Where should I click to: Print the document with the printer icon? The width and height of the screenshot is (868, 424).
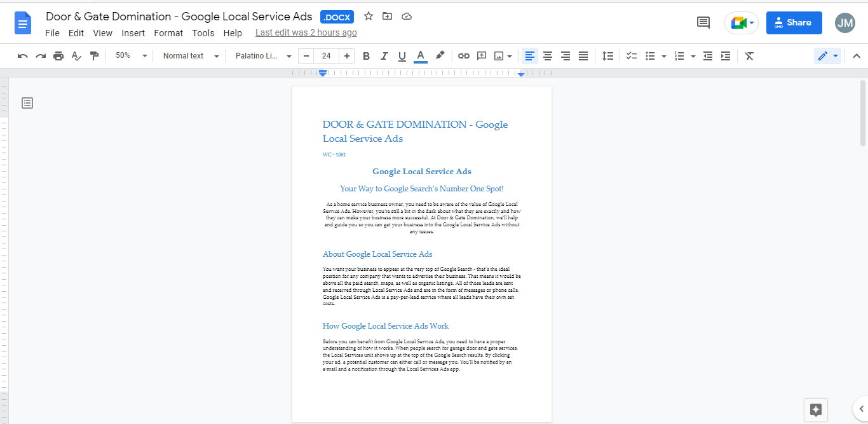pyautogui.click(x=58, y=56)
